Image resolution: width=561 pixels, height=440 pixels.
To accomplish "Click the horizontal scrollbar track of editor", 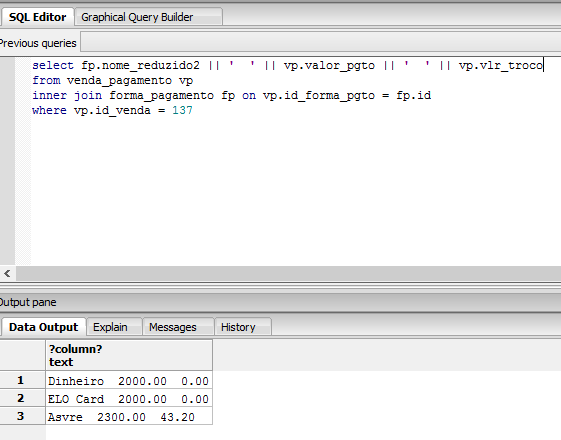I will click(288, 274).
